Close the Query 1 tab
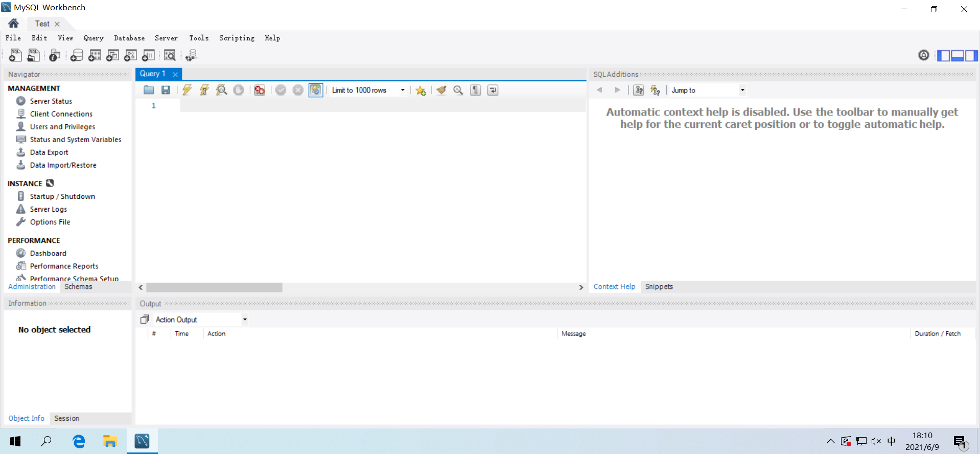 coord(175,74)
